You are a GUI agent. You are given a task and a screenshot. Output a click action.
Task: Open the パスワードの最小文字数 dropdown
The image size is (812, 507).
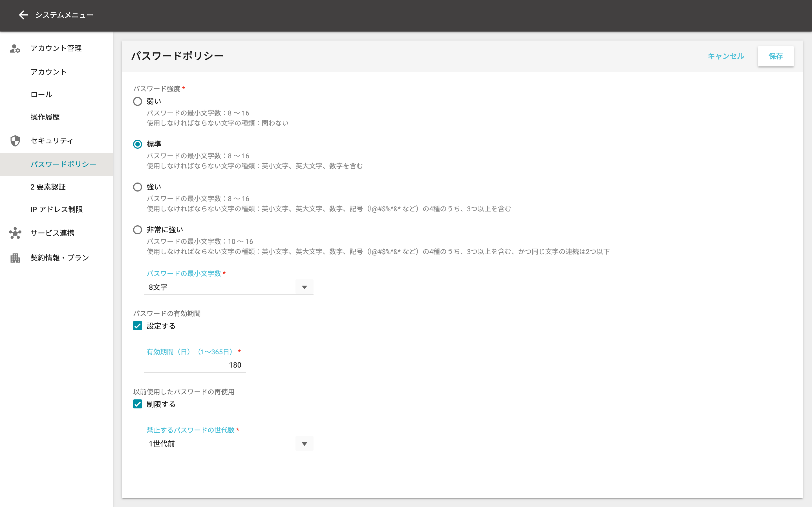[228, 287]
